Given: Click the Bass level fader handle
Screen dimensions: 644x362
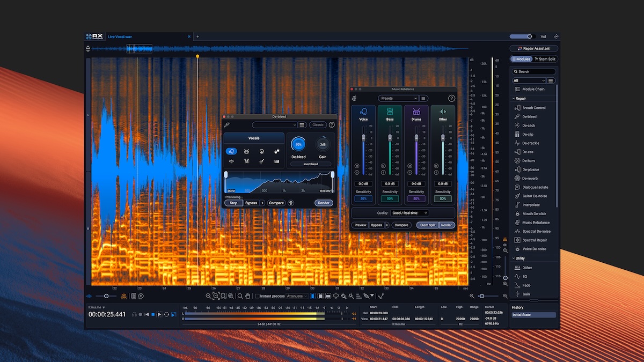Looking at the screenshot, I should 390,138.
